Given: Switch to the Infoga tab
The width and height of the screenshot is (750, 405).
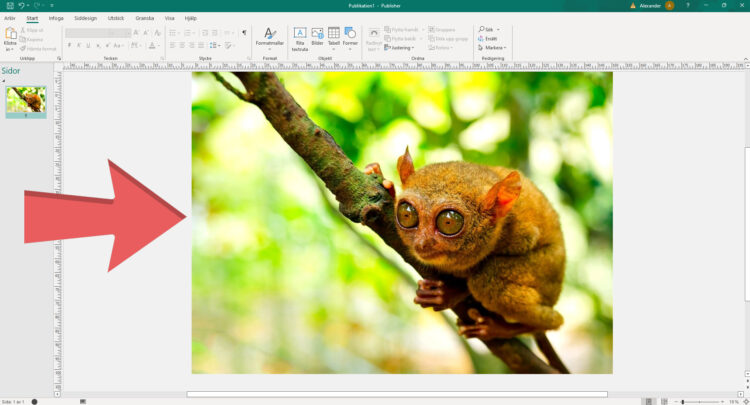Looking at the screenshot, I should tap(56, 18).
